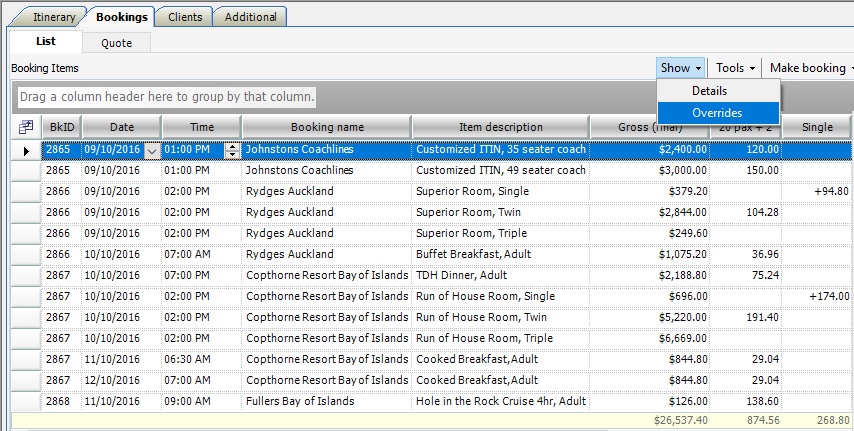Screen dimensions: 854x431
Task: Click the current row indicator arrow
Action: pyautogui.click(x=26, y=150)
